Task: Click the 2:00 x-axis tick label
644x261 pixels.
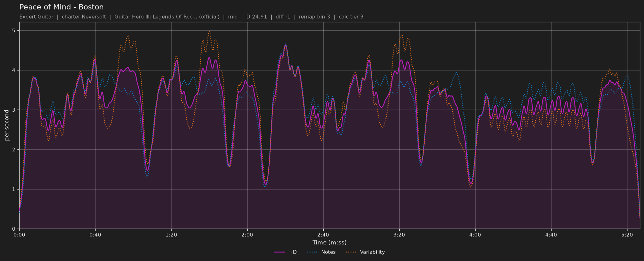Action: 247,235
